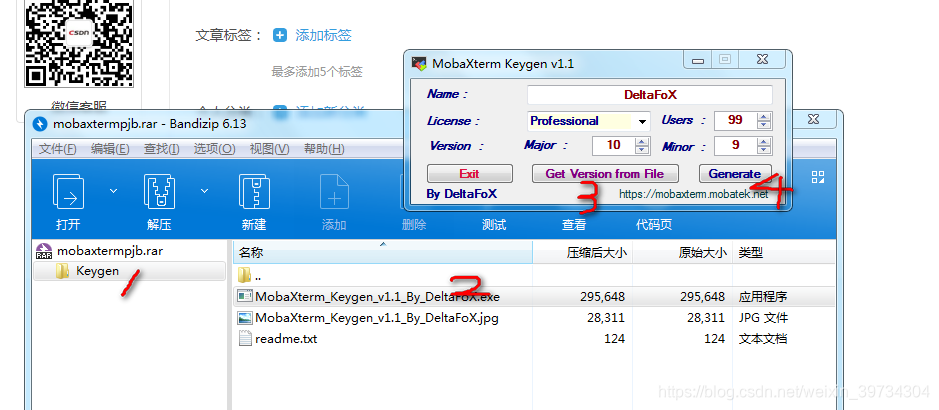Click the readme.txt document icon

244,338
